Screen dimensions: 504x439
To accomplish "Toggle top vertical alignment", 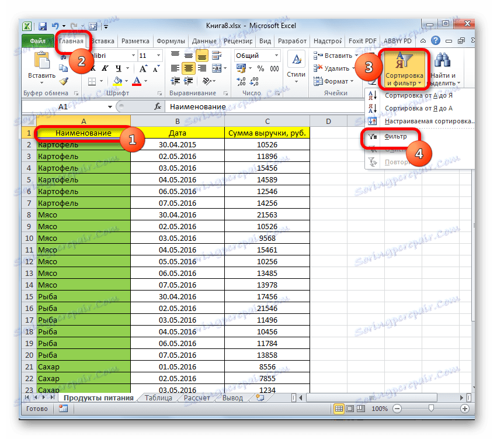I will pyautogui.click(x=175, y=56).
